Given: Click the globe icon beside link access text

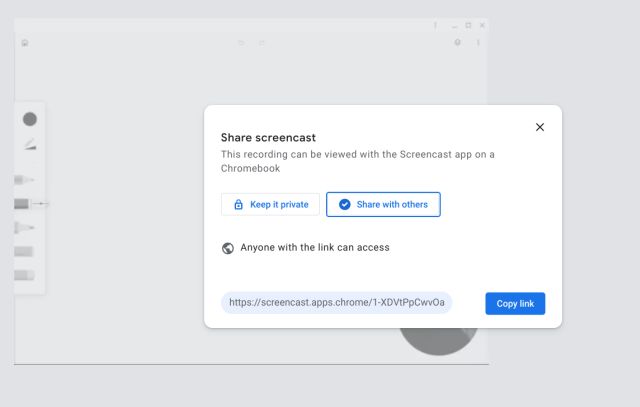Looking at the screenshot, I should 228,248.
